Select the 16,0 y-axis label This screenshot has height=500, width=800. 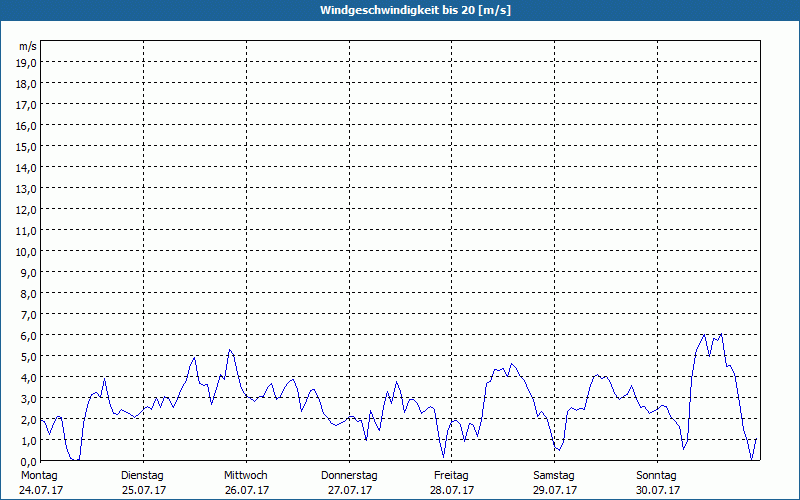[x=26, y=126]
